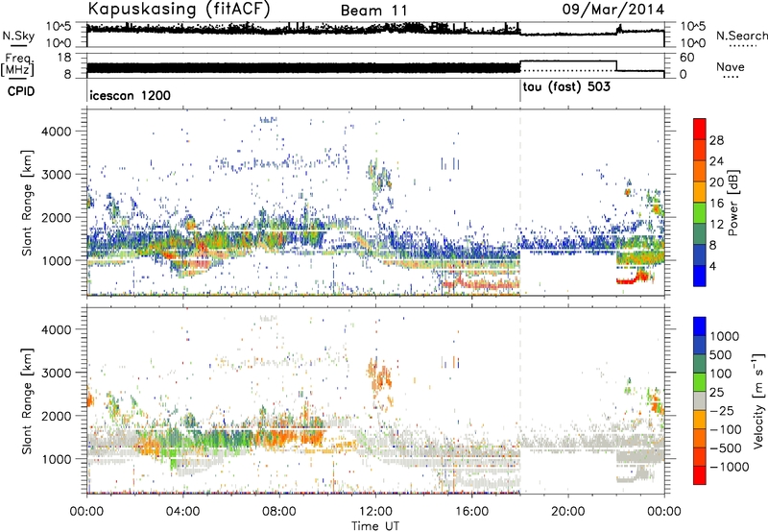
Task: Click the '-1000' velocity colorbar value
Action: click(x=730, y=467)
